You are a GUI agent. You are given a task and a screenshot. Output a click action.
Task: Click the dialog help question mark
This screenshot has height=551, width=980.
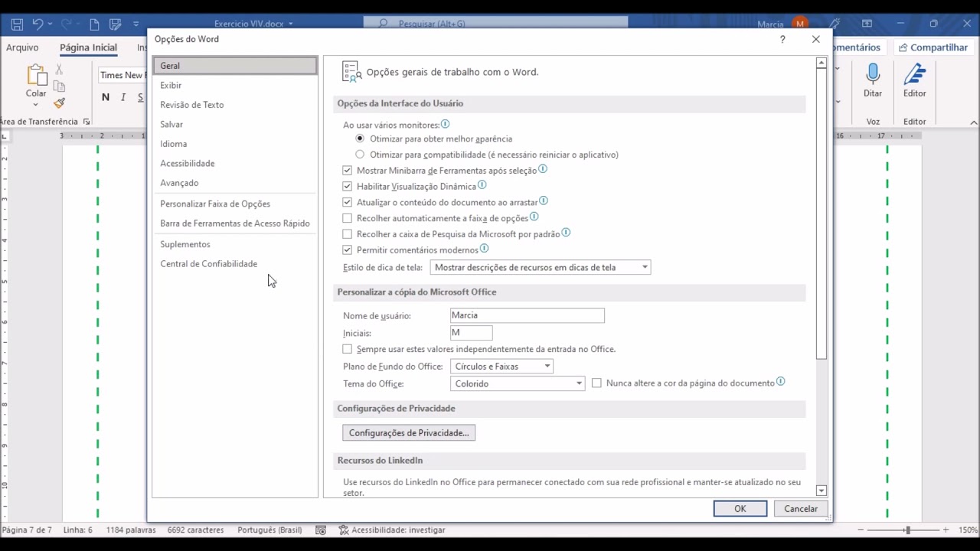point(782,39)
